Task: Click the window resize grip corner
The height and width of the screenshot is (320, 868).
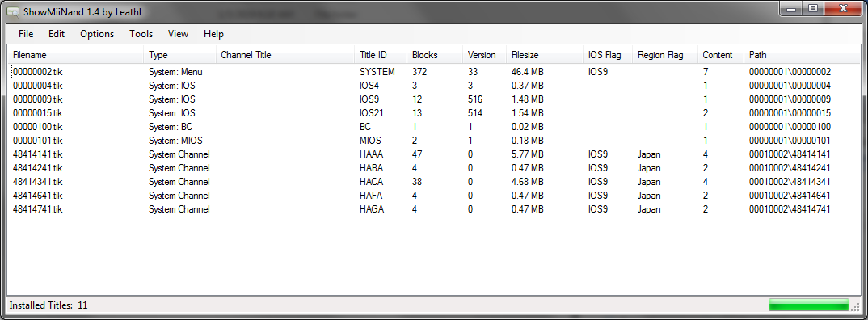Action: (x=857, y=307)
